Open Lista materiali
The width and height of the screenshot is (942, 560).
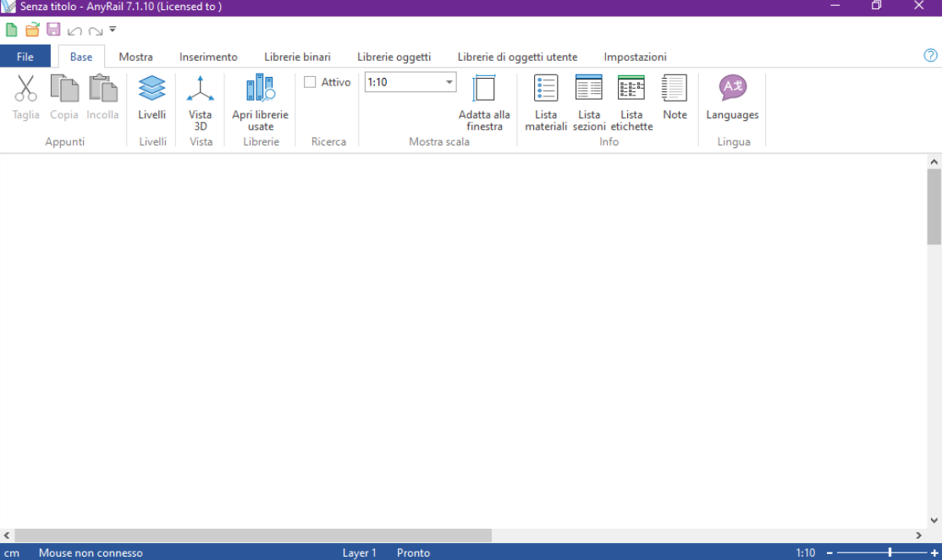[x=546, y=102]
